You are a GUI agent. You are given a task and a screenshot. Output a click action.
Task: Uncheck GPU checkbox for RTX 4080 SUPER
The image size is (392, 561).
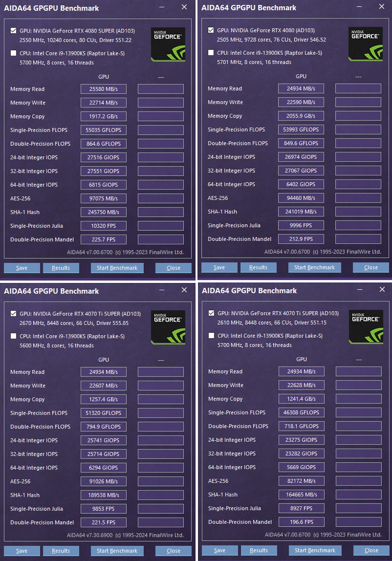pyautogui.click(x=13, y=31)
